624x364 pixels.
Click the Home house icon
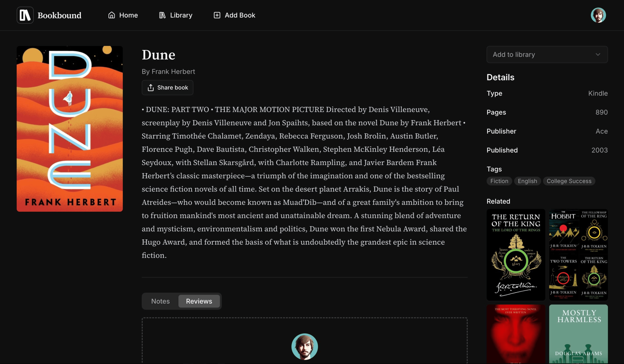112,15
